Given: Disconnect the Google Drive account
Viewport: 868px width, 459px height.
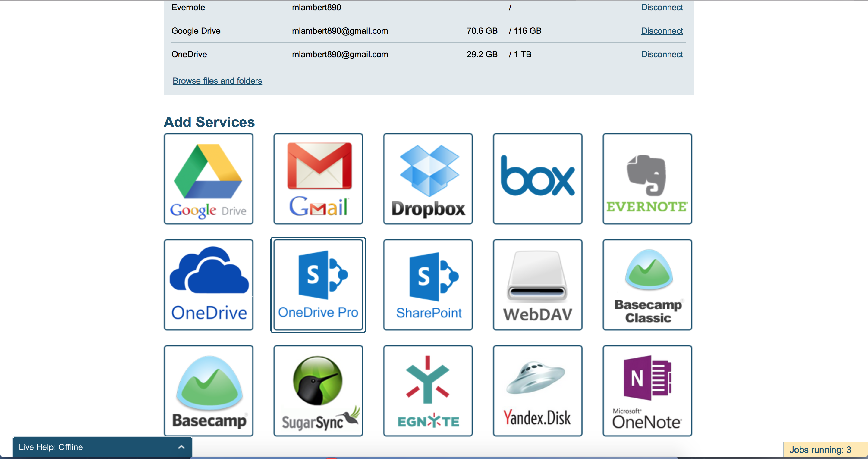Looking at the screenshot, I should [662, 31].
